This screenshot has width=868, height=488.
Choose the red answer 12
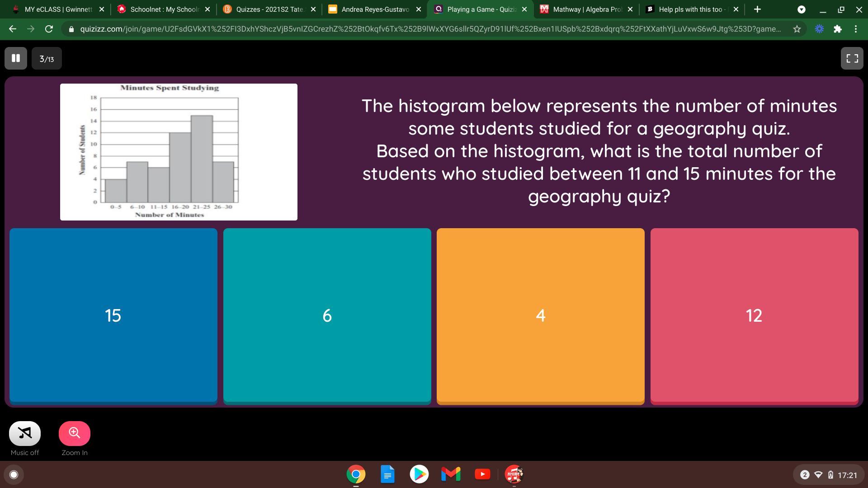coord(754,315)
